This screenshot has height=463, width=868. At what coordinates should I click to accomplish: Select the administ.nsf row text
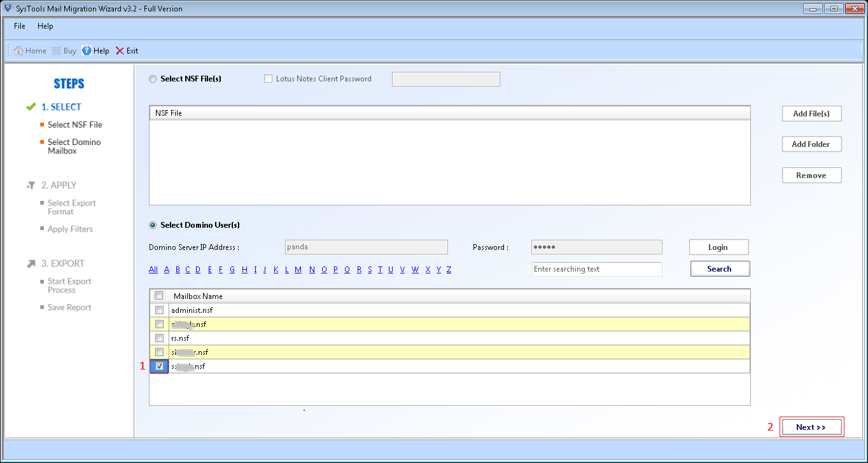(192, 310)
